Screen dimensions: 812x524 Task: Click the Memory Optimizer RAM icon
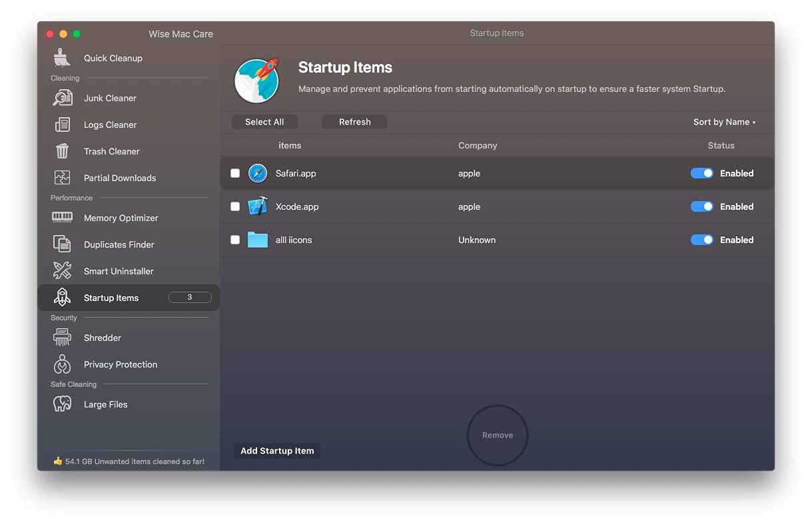(62, 218)
